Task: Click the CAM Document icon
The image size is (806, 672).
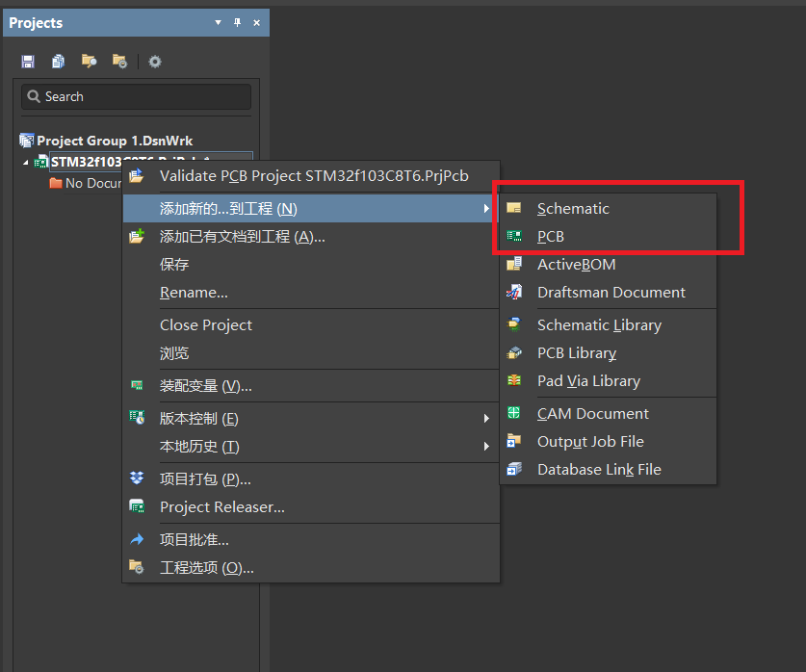Action: [x=515, y=414]
